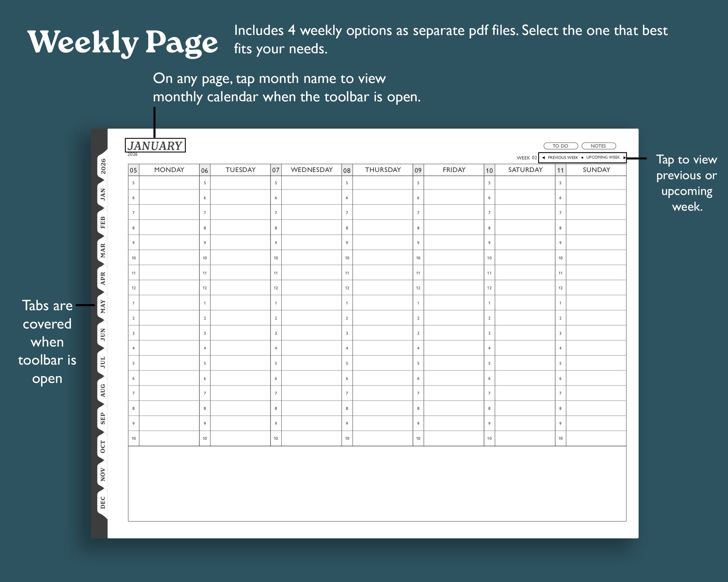Click the bottom blank notes area
The height and width of the screenshot is (582, 728).
tap(377, 483)
